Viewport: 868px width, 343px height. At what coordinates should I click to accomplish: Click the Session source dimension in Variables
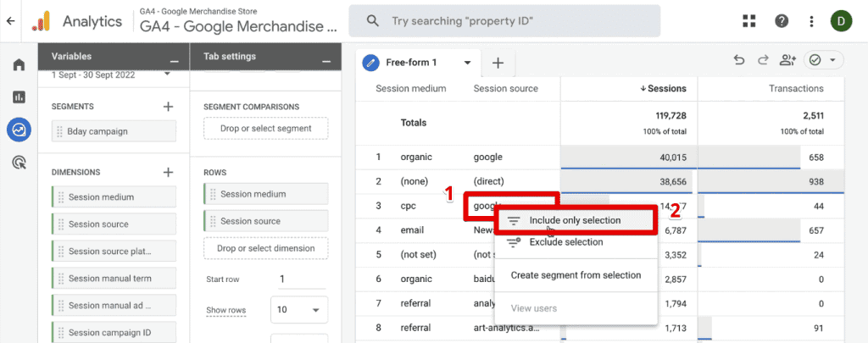tap(114, 224)
